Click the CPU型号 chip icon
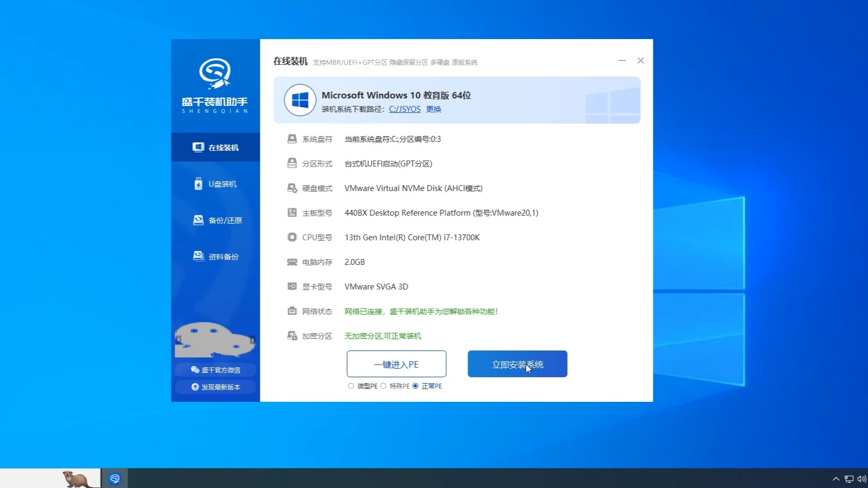Viewport: 868px width, 488px height. coord(292,238)
